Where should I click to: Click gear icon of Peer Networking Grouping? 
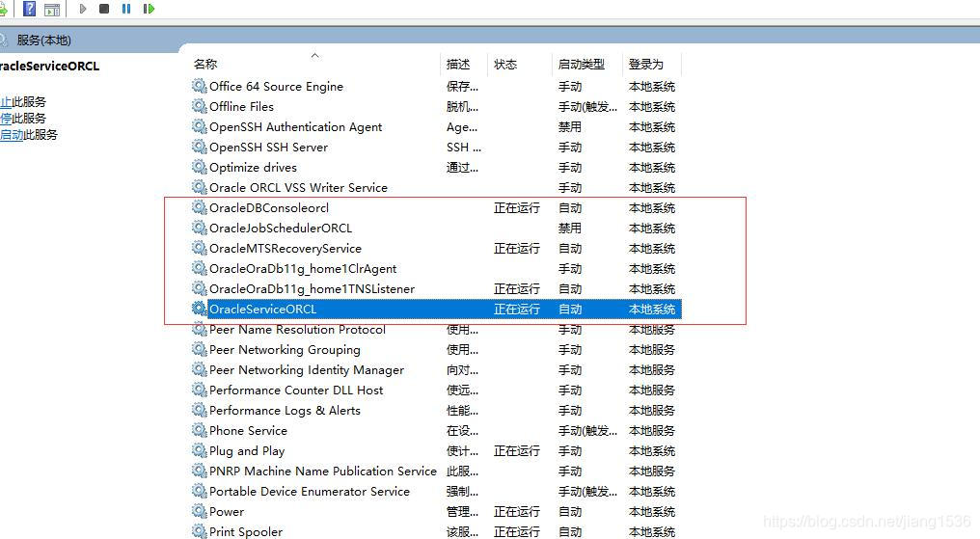tap(200, 349)
